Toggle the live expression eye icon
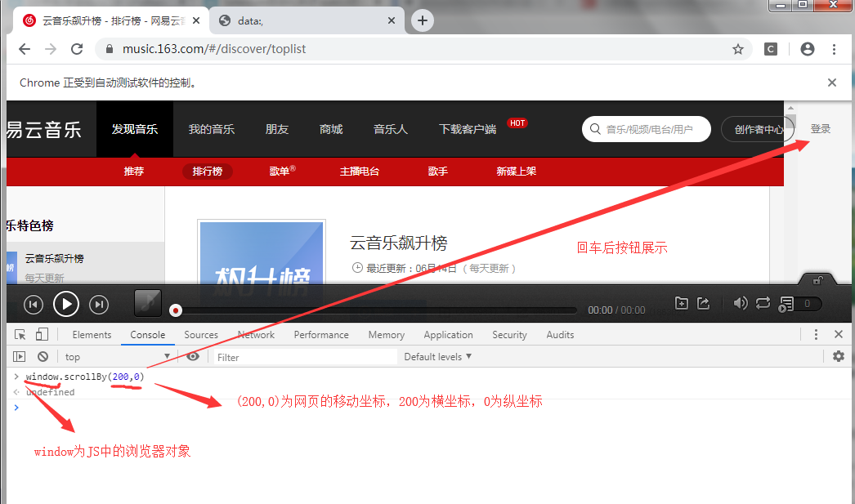The image size is (855, 504). pos(192,356)
